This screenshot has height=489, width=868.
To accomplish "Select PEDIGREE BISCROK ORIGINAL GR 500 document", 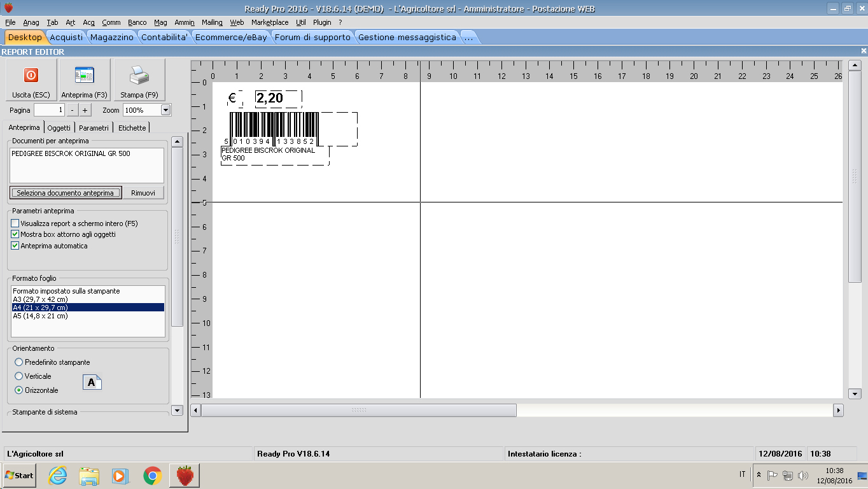I will pos(87,153).
